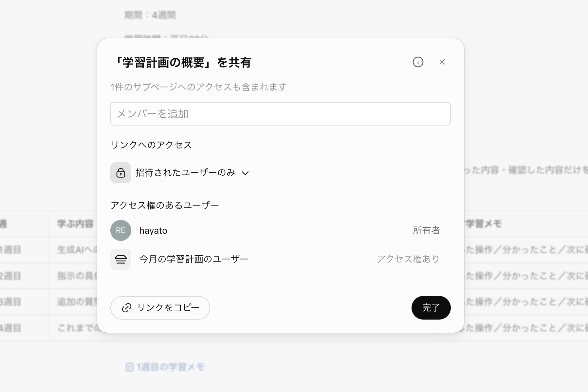The image size is (588, 392).
Task: Click the アクセス権のあるユーザー heading
Action: point(165,205)
